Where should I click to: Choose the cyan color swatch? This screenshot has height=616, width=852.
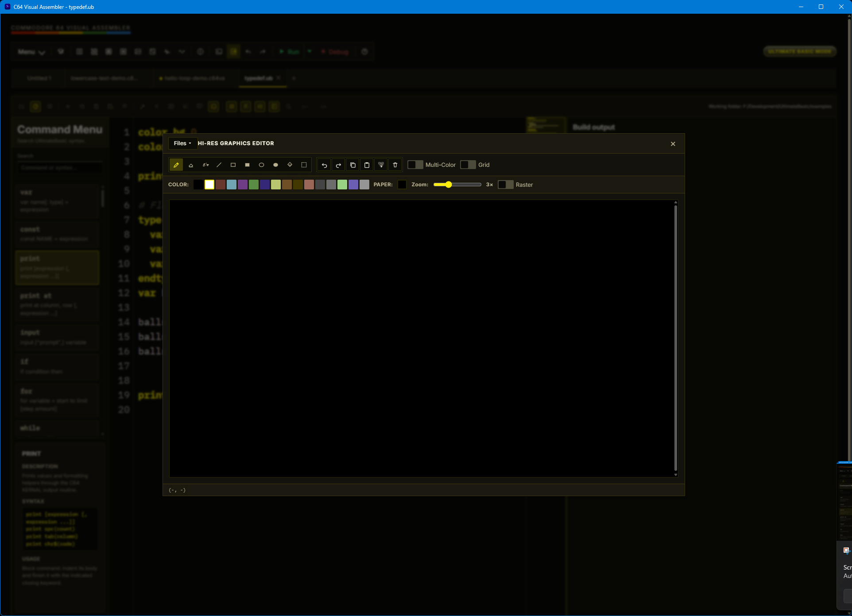[232, 185]
